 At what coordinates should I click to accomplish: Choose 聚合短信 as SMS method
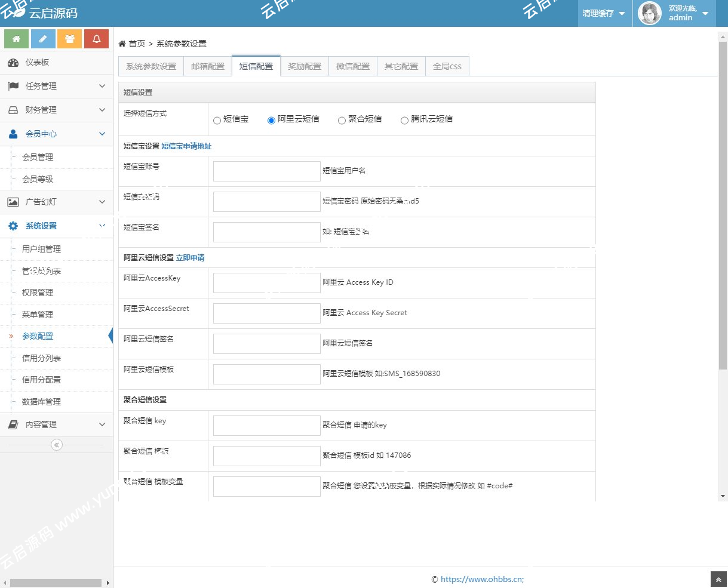click(341, 120)
